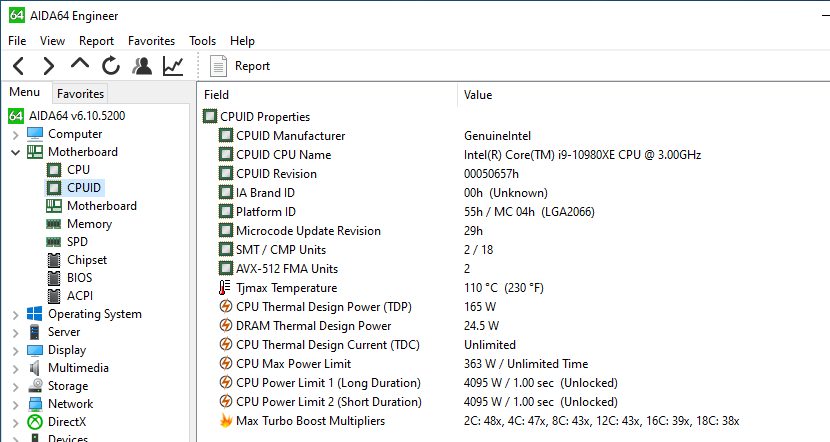Click the value 00050657h for CPUID Revision
This screenshot has width=830, height=442.
(491, 174)
